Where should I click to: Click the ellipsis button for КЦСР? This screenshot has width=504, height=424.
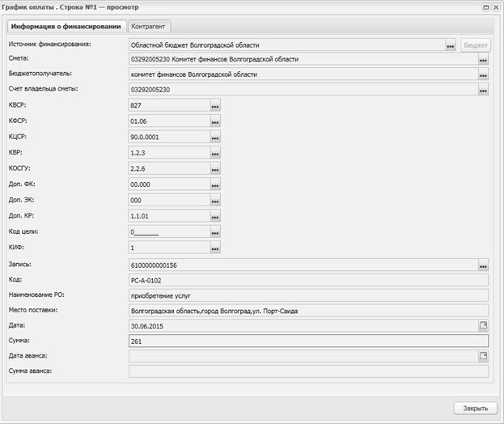coord(215,138)
